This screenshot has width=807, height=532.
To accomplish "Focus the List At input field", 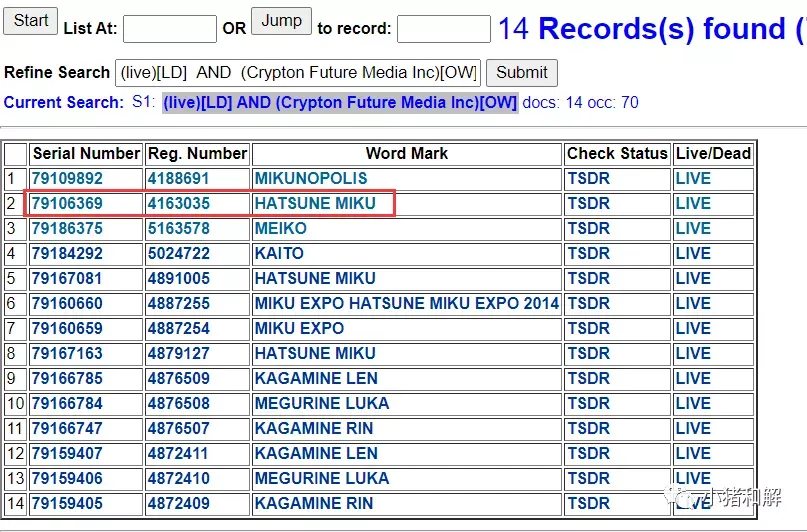I will click(x=170, y=29).
